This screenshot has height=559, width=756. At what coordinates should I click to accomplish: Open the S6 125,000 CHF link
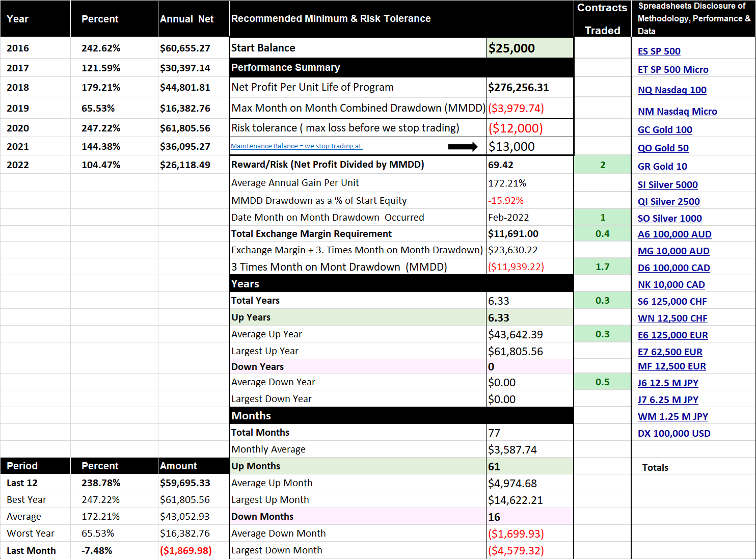point(672,302)
